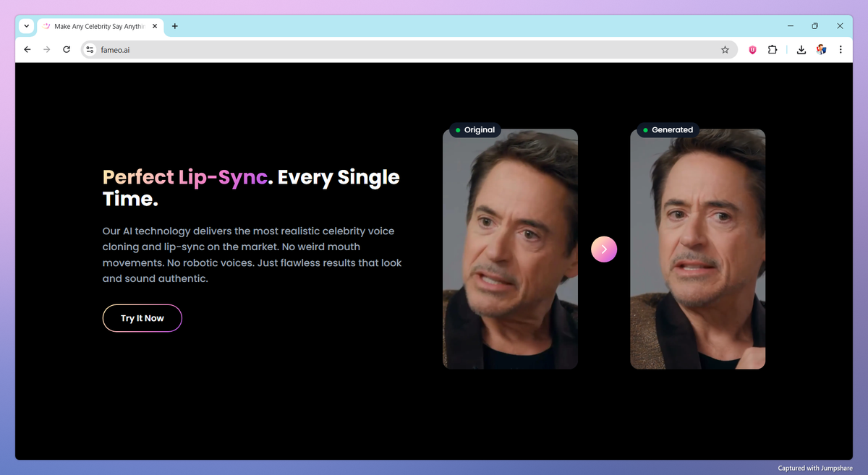This screenshot has height=475, width=868.
Task: Click the forward navigation arrow
Action: tap(46, 49)
